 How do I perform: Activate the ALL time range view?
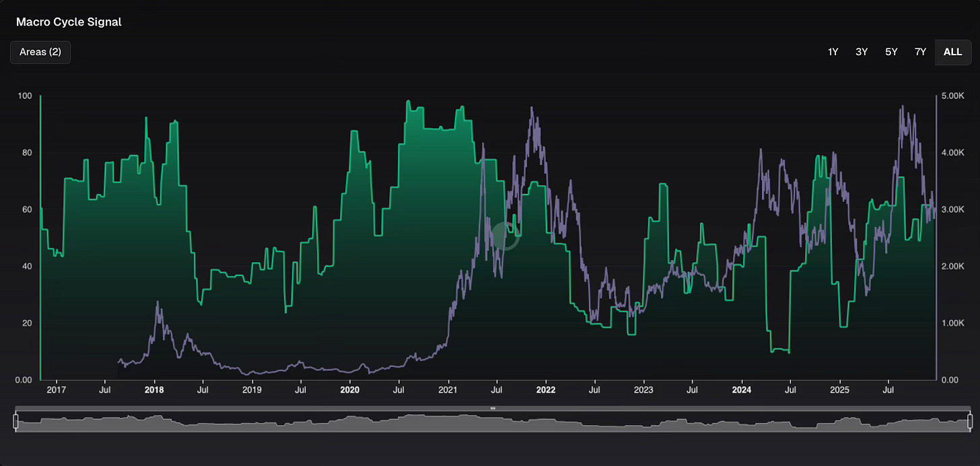pyautogui.click(x=952, y=51)
